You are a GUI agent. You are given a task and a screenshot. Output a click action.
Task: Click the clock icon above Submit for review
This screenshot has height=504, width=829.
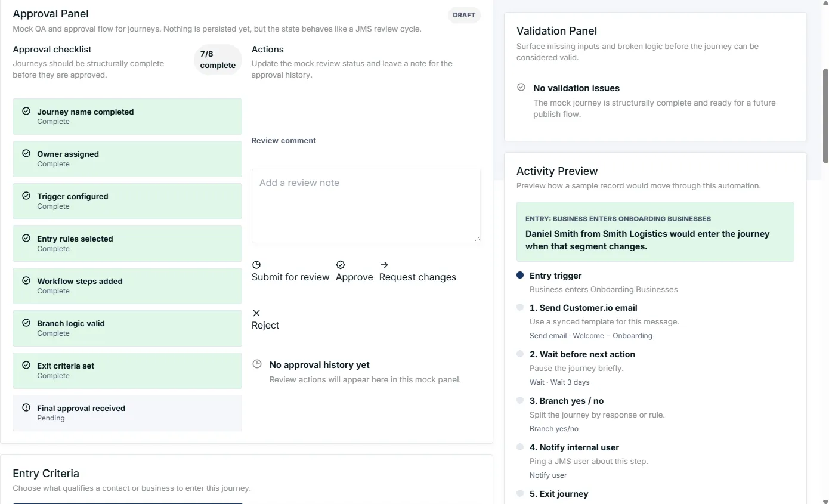click(x=256, y=265)
